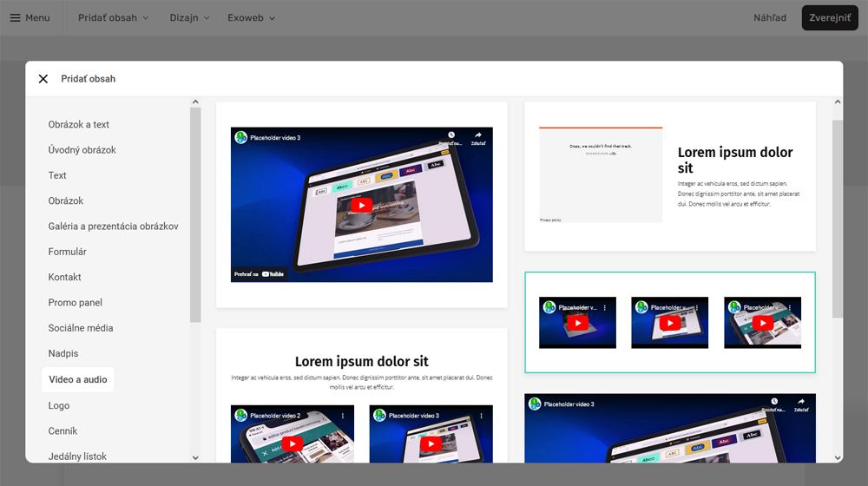The width and height of the screenshot is (868, 486).
Task: Choose SoundCloud audio with text template
Action: (x=670, y=176)
